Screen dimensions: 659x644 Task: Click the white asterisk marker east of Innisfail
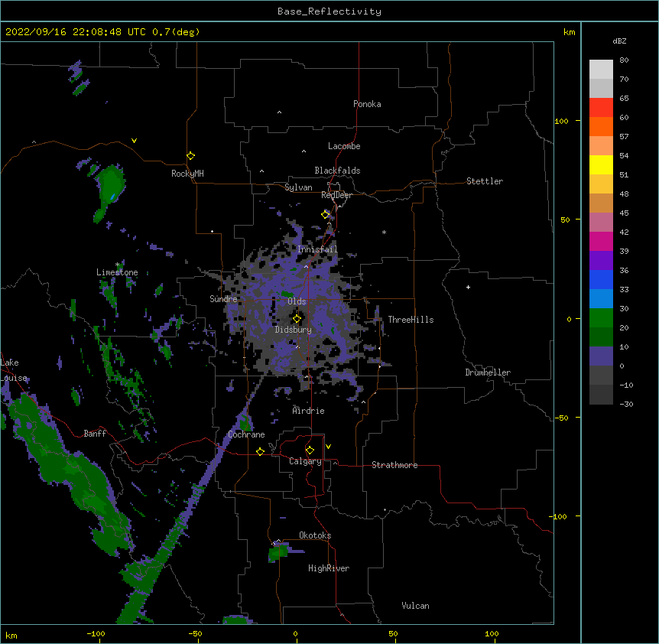click(384, 232)
